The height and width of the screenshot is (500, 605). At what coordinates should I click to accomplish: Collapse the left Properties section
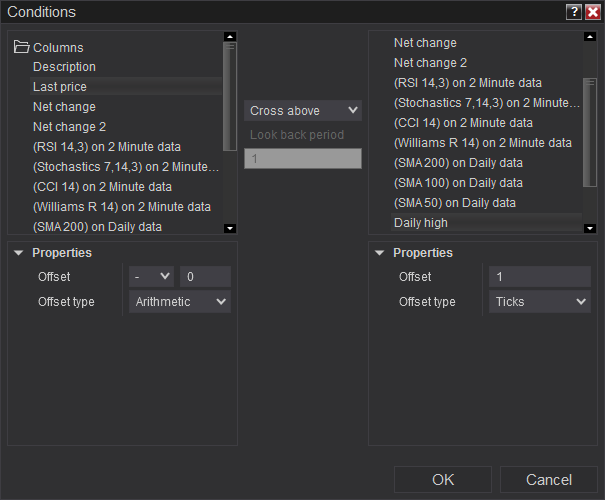[19, 253]
